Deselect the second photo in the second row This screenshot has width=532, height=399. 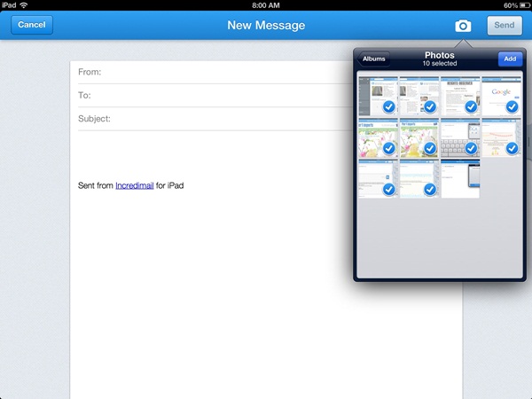click(x=419, y=137)
